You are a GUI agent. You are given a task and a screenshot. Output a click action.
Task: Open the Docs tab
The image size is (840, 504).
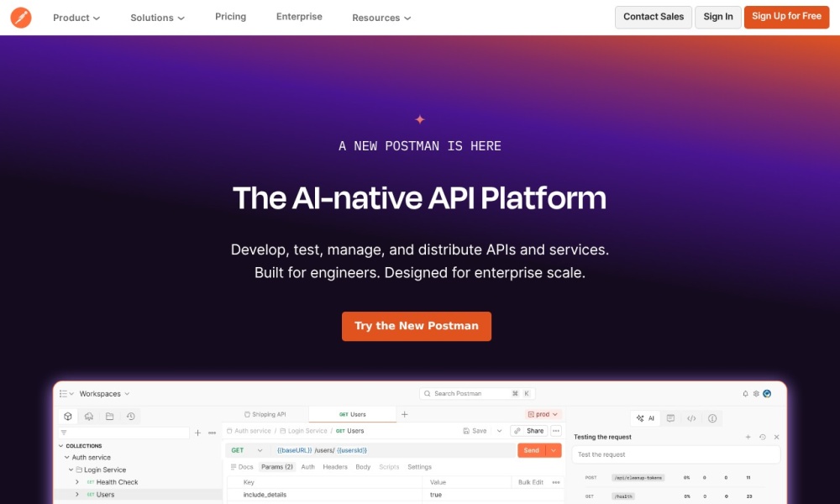click(x=242, y=467)
